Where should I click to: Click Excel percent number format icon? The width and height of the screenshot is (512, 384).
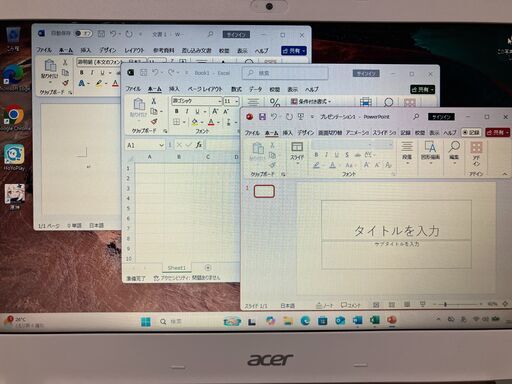[x=275, y=102]
